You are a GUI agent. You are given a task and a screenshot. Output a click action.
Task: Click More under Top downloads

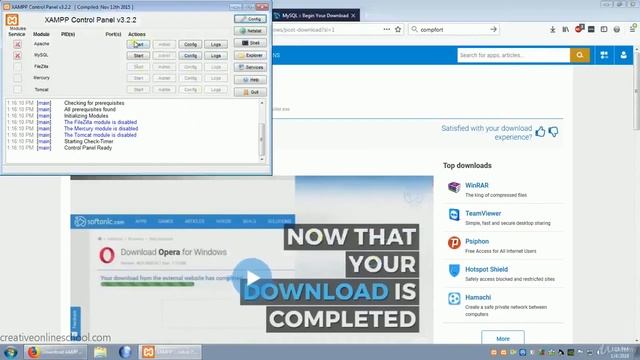503,338
